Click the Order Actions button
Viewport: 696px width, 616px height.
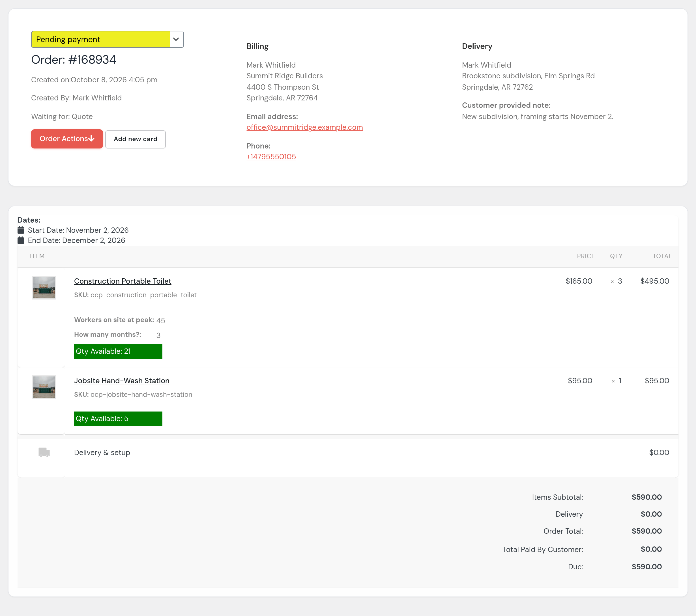pos(67,139)
